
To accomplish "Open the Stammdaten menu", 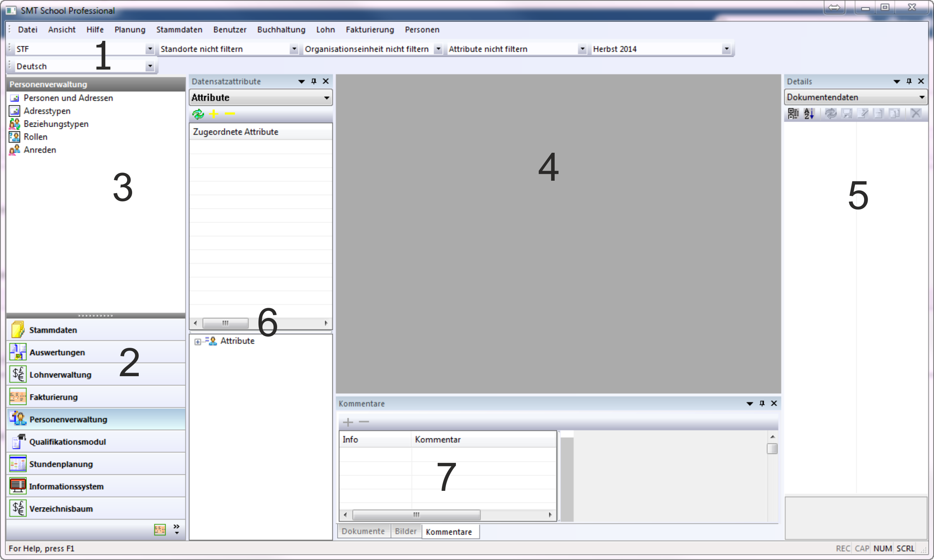I will [x=179, y=30].
